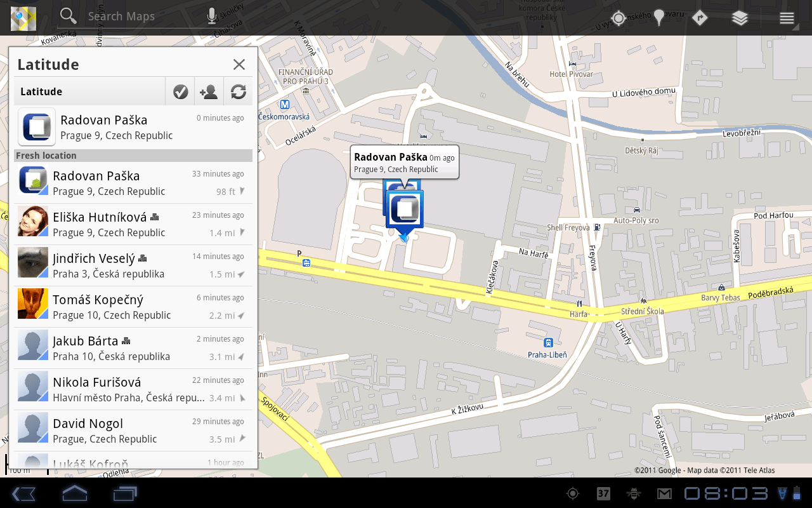Tap Fresh location section header

click(x=133, y=156)
